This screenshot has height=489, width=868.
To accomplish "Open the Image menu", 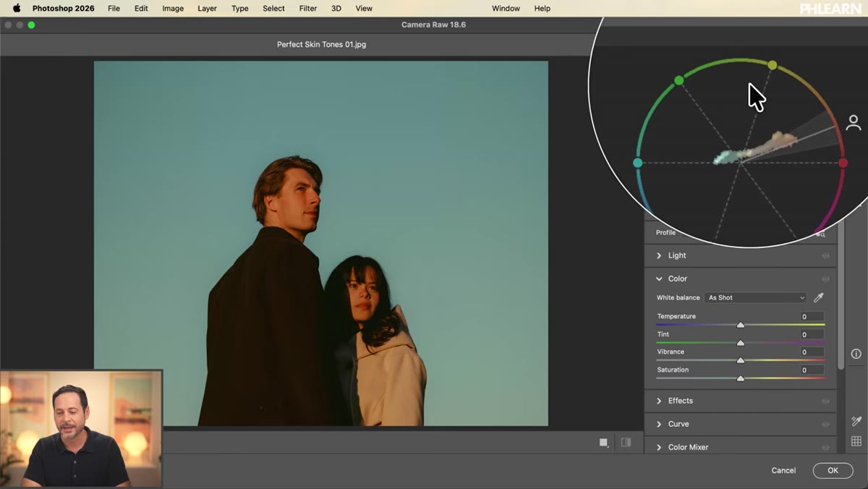I will [x=173, y=8].
